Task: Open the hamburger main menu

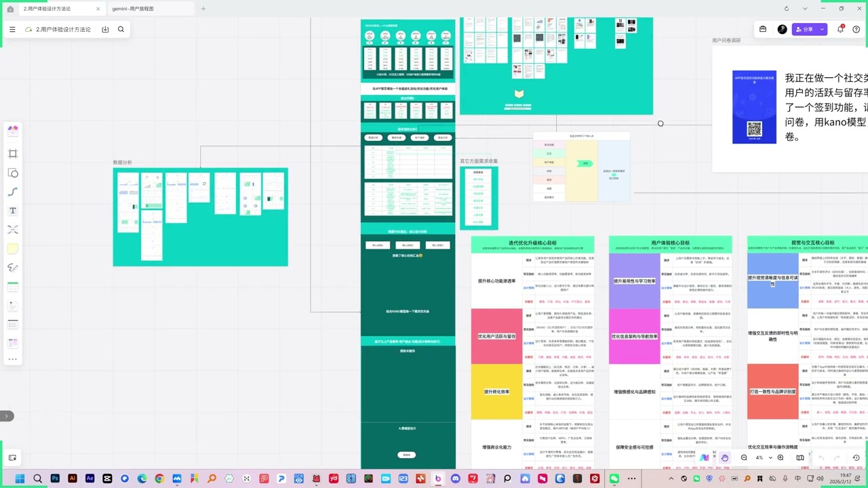Action: point(13,30)
